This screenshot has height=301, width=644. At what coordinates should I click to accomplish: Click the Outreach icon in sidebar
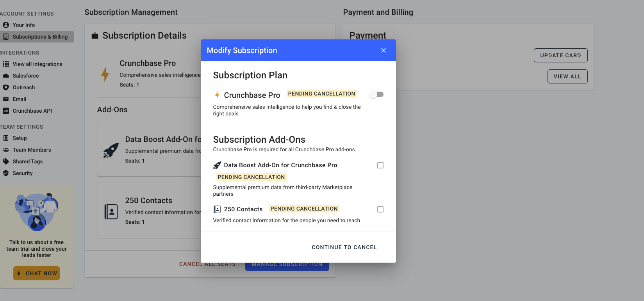tap(6, 87)
